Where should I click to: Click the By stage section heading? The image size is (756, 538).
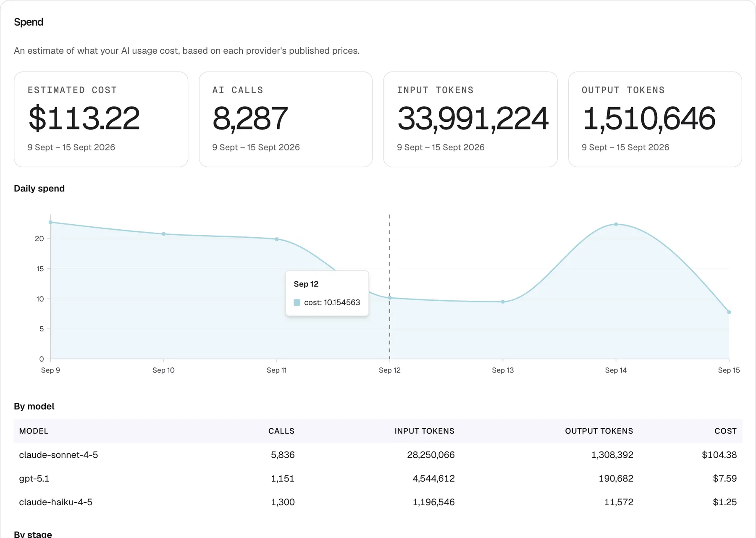[33, 534]
